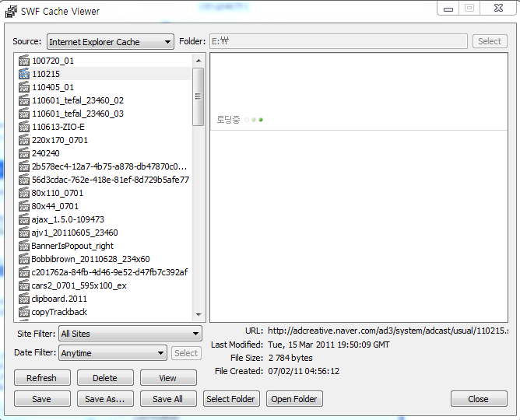Click the File Created timestamp value

coord(304,371)
